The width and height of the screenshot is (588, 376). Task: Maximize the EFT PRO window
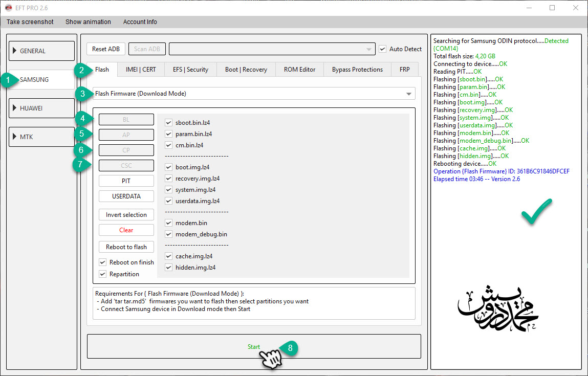(x=552, y=8)
